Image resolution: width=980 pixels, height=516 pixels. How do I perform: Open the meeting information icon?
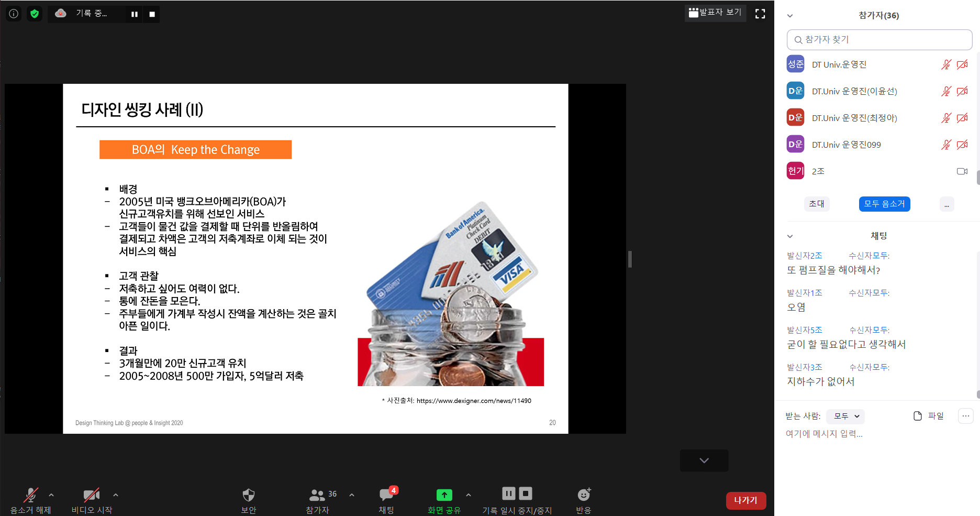14,14
